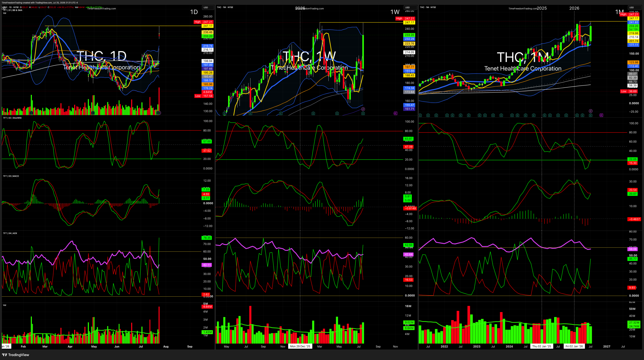Open the May 2025 earnings marker on weekly chart
644x360 pixels.
point(225,113)
